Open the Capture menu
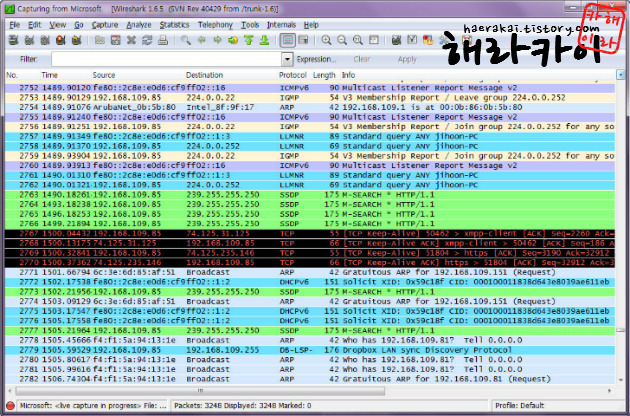 click(105, 25)
